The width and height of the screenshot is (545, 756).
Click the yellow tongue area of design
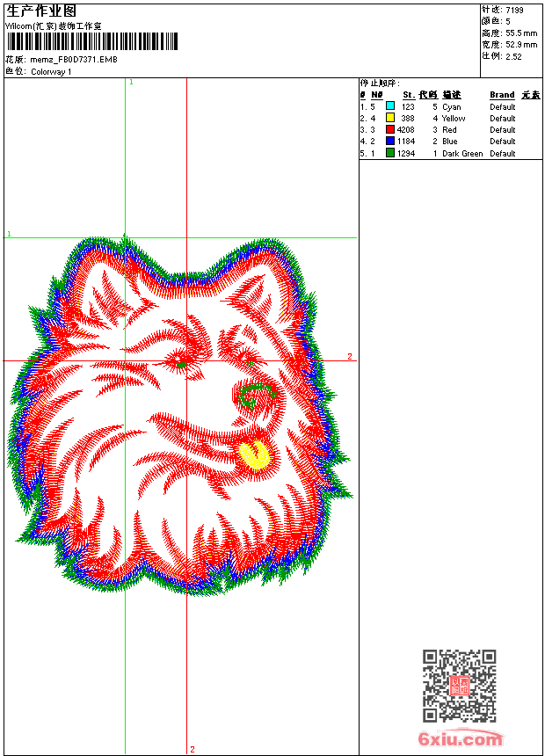tap(254, 455)
